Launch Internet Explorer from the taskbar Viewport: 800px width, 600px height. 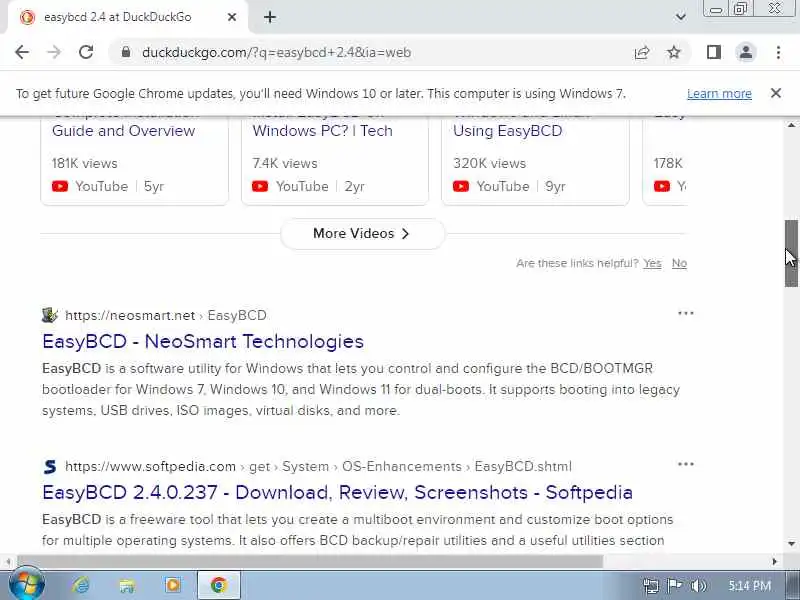click(81, 585)
